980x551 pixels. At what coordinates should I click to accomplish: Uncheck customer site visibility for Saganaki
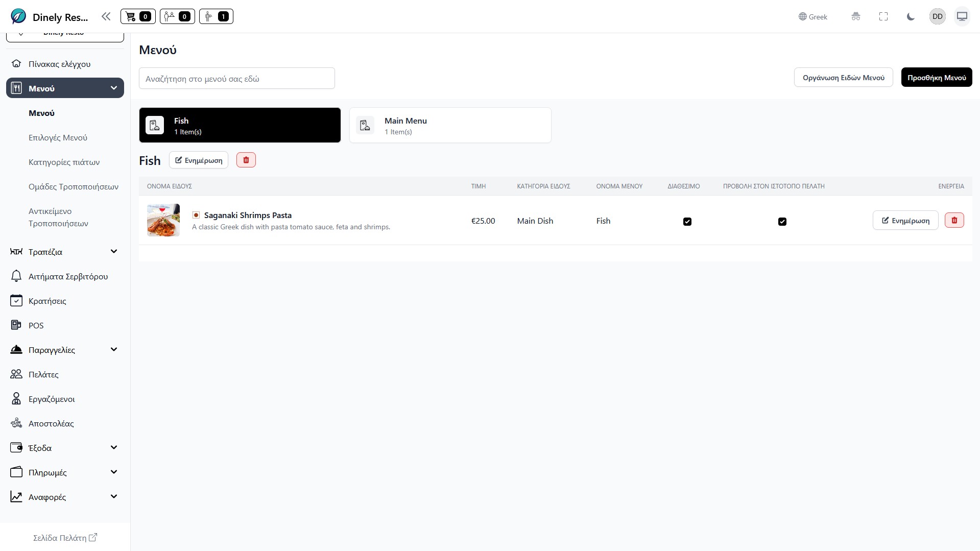click(782, 222)
